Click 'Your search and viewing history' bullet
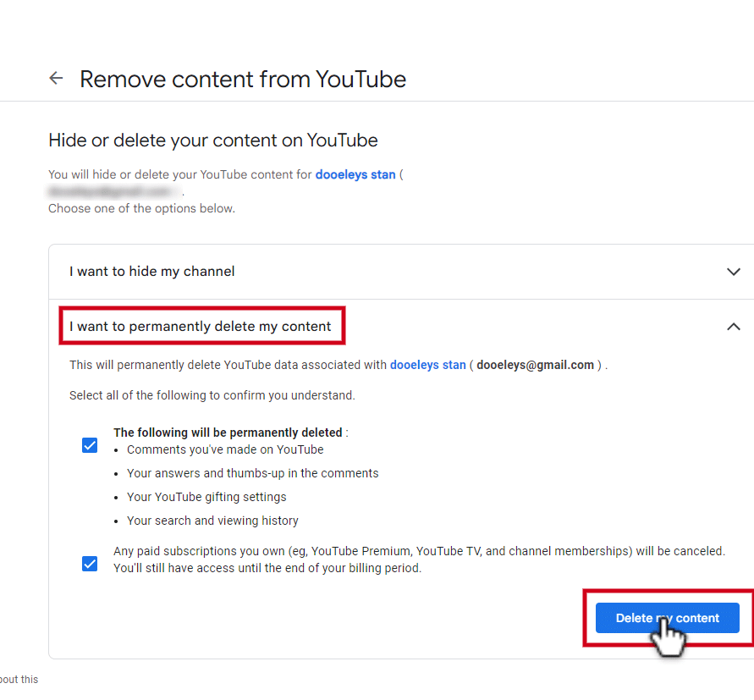Screen dimensions: 754x700 click(212, 521)
